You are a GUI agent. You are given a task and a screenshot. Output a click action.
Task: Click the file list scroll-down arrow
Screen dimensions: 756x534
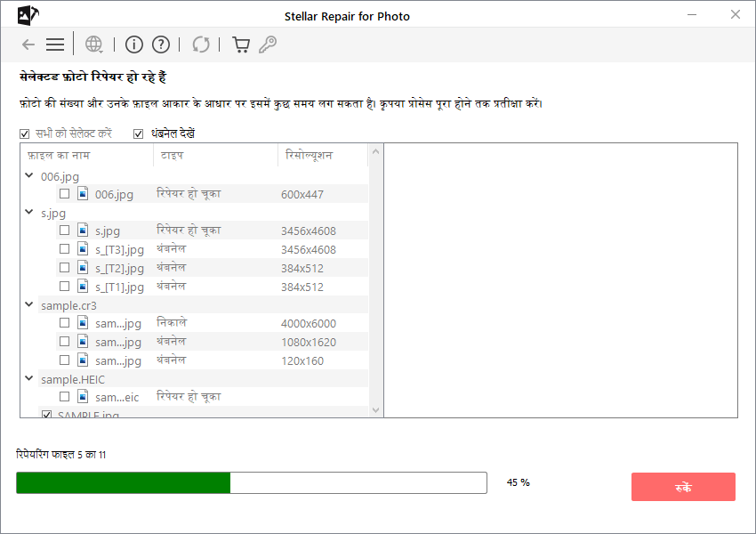point(375,410)
